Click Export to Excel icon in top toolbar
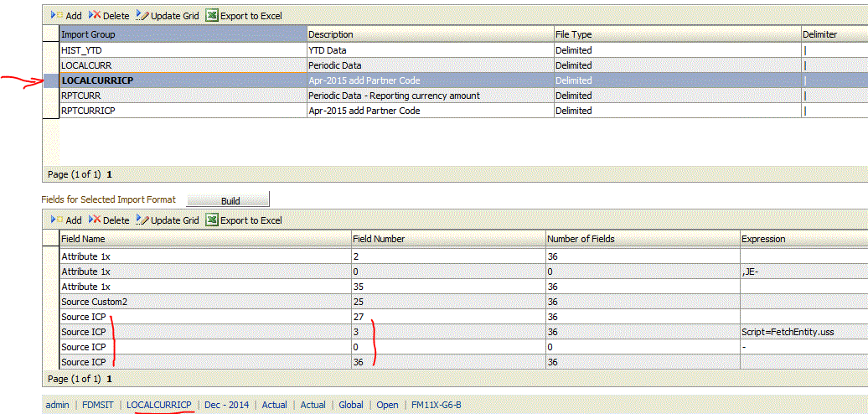 pyautogui.click(x=211, y=15)
